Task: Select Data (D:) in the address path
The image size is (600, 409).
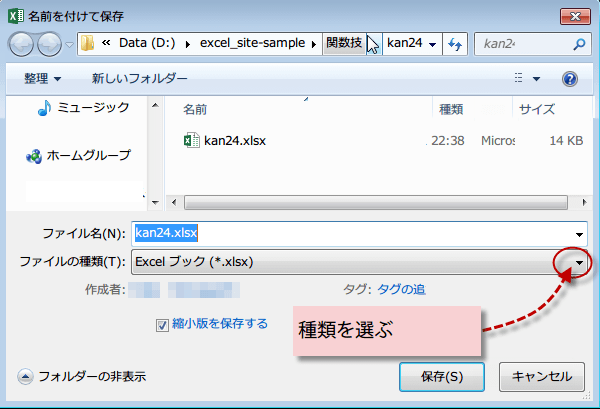Action: point(147,43)
